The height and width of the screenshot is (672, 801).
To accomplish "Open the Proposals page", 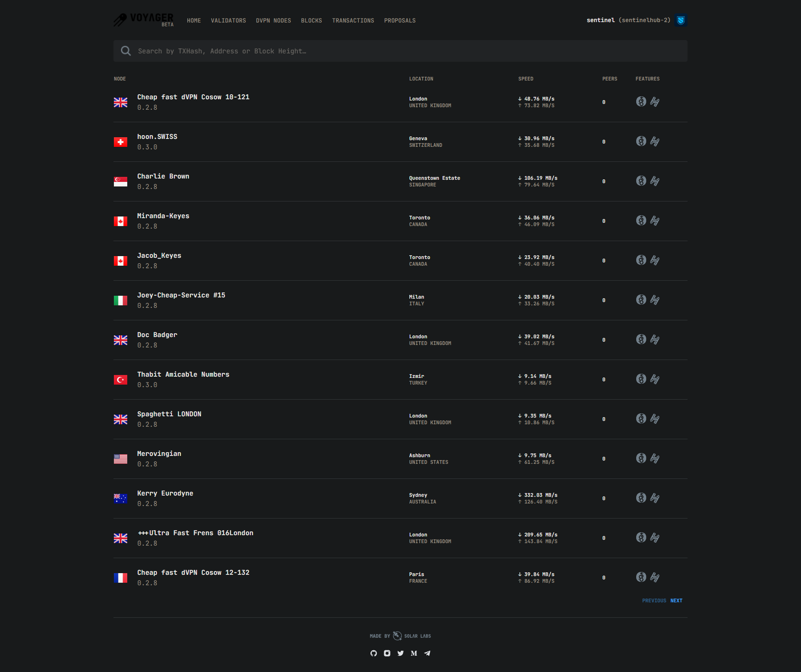I will pyautogui.click(x=400, y=20).
